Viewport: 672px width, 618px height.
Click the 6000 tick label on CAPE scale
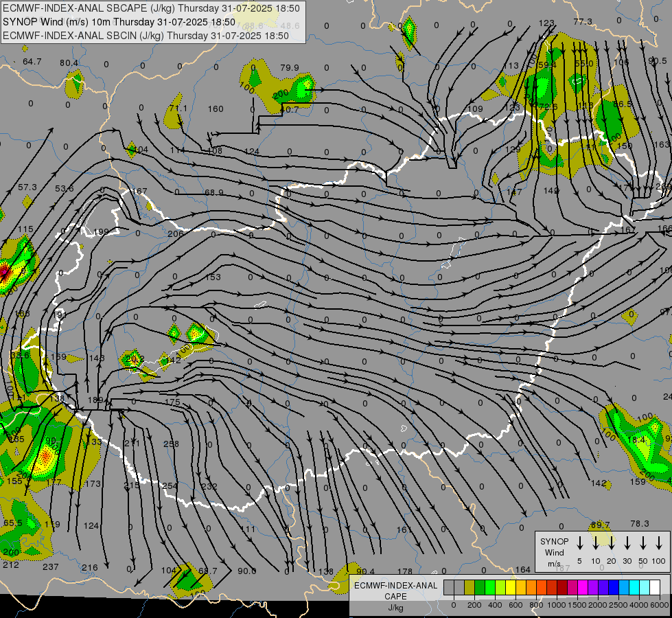(x=659, y=605)
